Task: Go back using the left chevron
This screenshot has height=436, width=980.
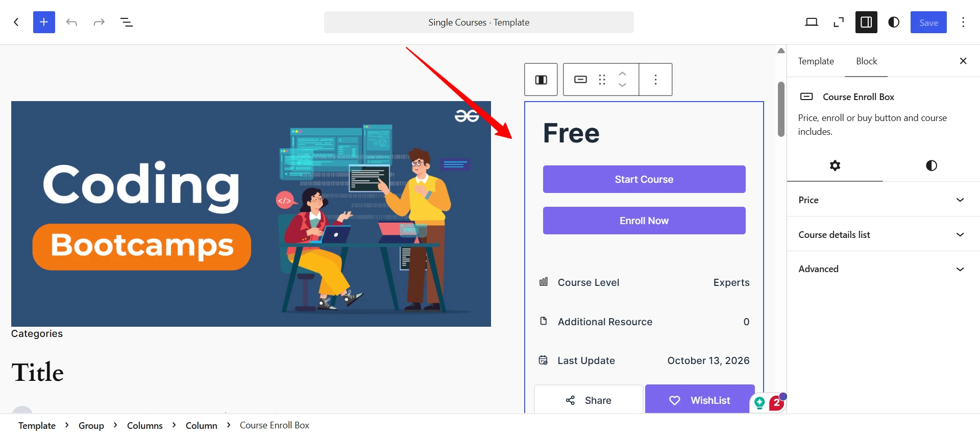Action: point(16,22)
